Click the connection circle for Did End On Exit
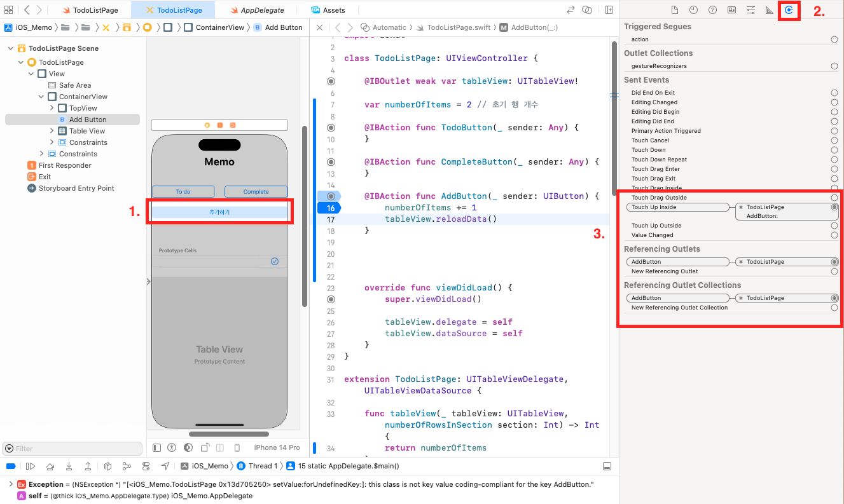The image size is (844, 504). (x=834, y=93)
